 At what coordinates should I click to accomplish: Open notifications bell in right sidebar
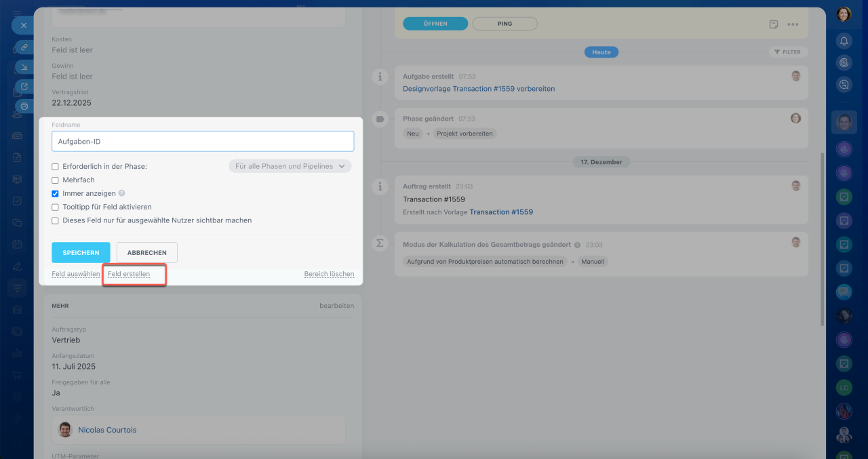click(844, 41)
